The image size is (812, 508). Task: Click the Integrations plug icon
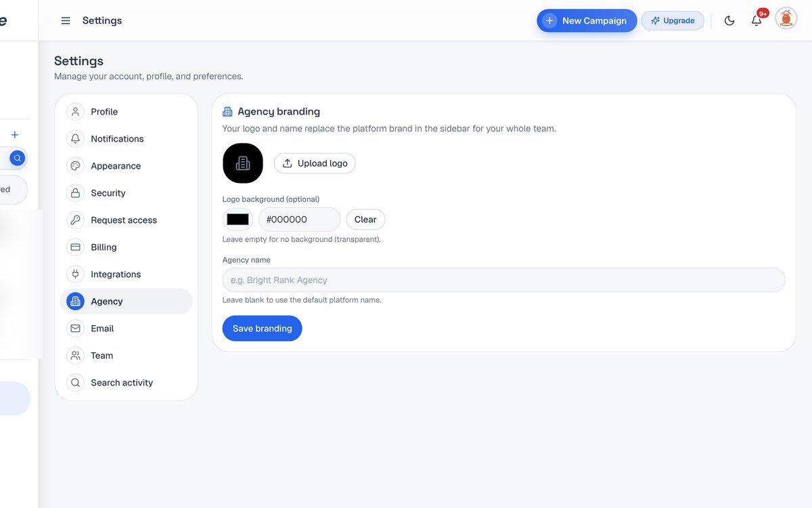click(x=75, y=274)
